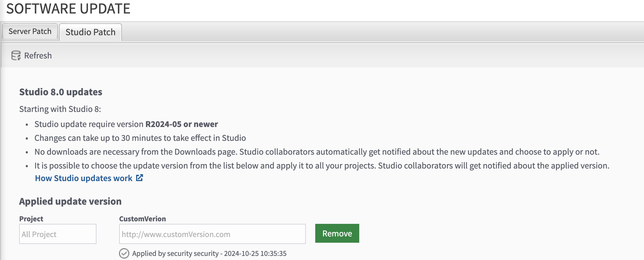Click the Refresh label in toolbar
Viewport: 644px width, 260px height.
pos(38,56)
